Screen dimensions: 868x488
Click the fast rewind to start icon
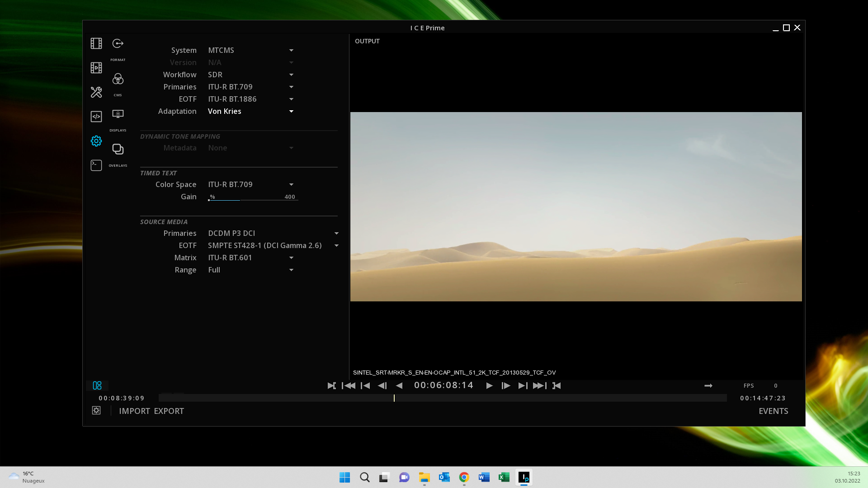pos(349,385)
